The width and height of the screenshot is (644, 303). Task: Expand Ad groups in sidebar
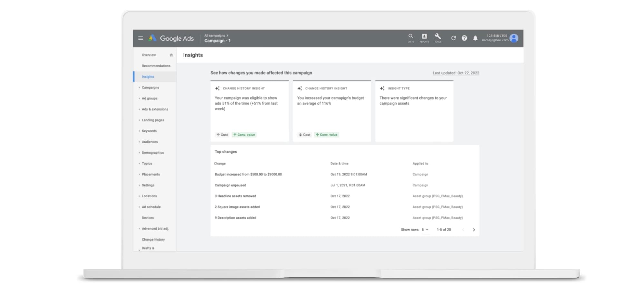point(149,98)
